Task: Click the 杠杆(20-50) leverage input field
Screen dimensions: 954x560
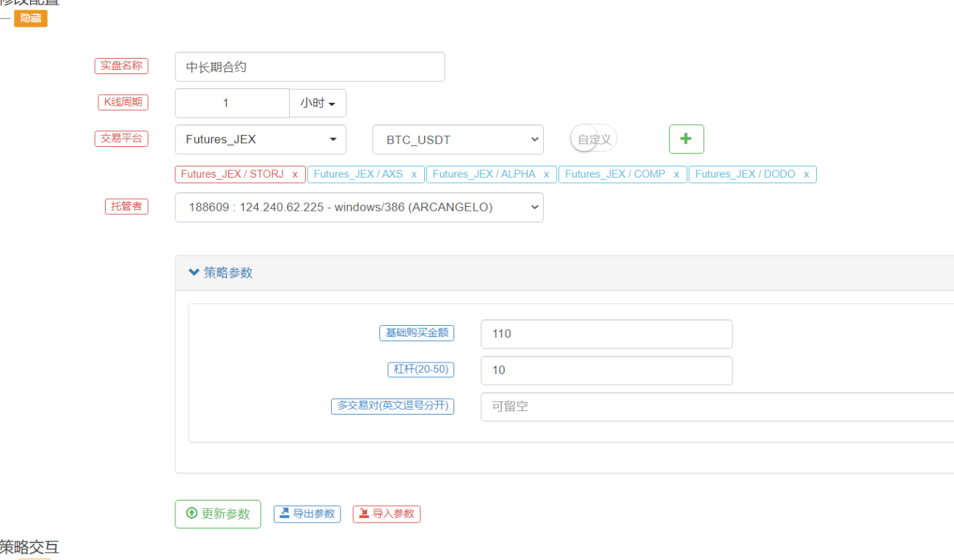Action: tap(607, 371)
